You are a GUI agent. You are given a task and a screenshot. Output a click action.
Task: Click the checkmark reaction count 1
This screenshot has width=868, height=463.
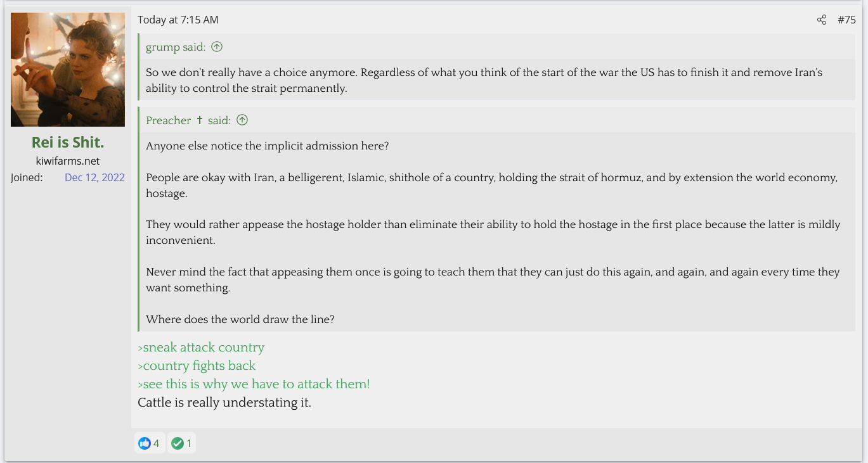pyautogui.click(x=189, y=443)
